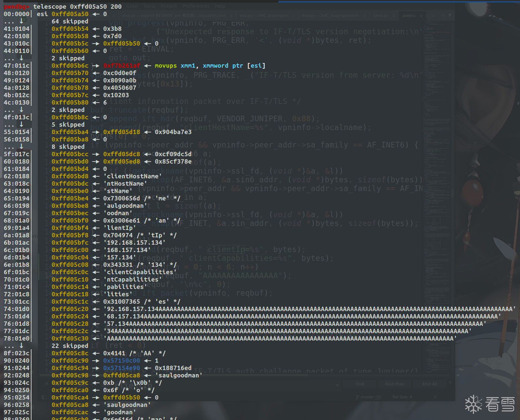Image resolution: width=520 pixels, height=420 pixels.
Task: Open the Goto menu
Action: [x=132, y=6]
